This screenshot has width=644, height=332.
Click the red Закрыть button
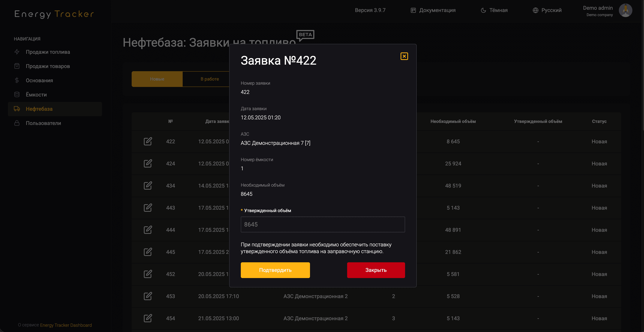(376, 270)
